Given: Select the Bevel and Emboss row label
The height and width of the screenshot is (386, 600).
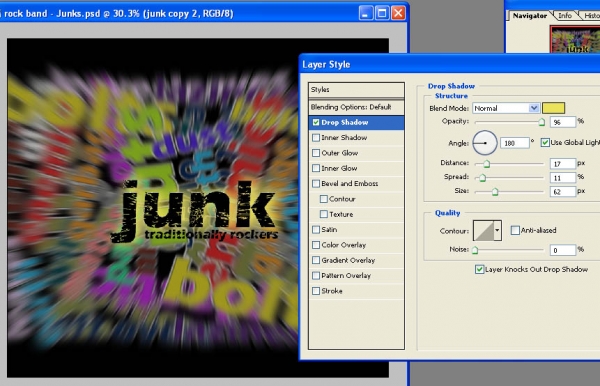Looking at the screenshot, I should click(x=350, y=184).
